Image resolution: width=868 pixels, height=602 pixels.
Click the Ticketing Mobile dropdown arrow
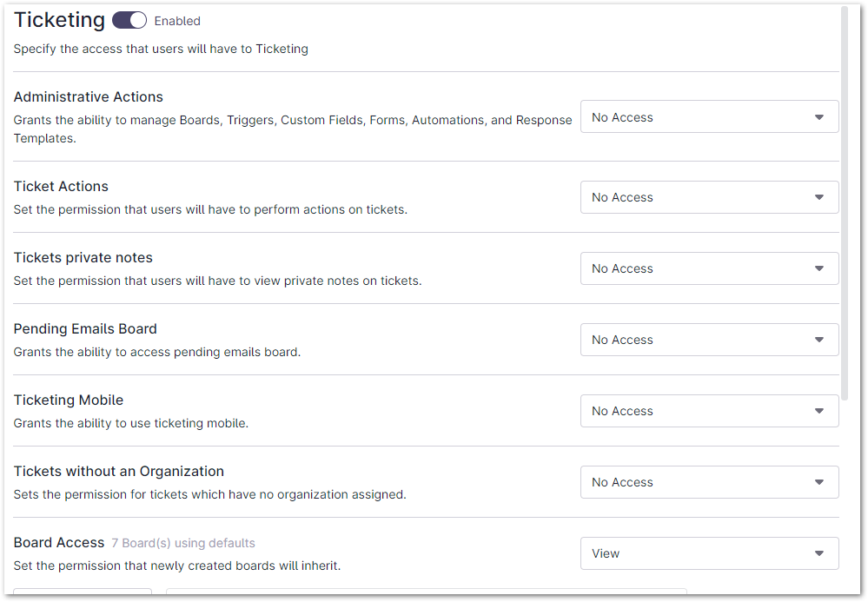click(818, 411)
